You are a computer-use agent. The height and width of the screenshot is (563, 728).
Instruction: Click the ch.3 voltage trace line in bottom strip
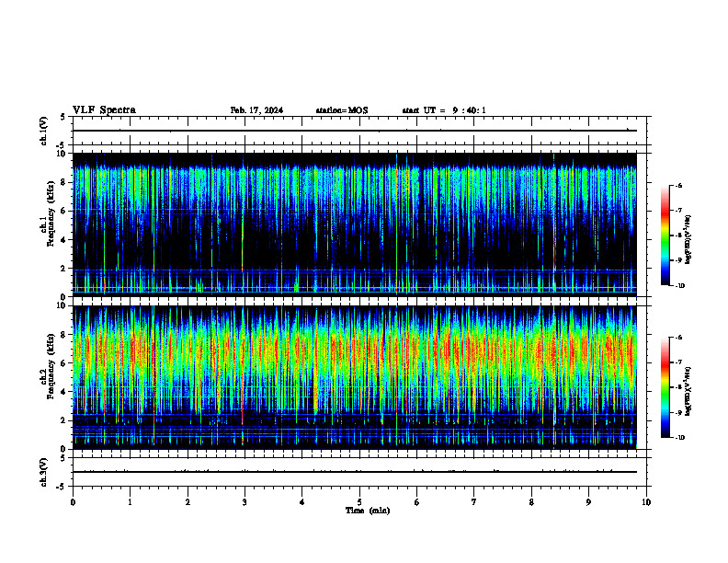[355, 472]
